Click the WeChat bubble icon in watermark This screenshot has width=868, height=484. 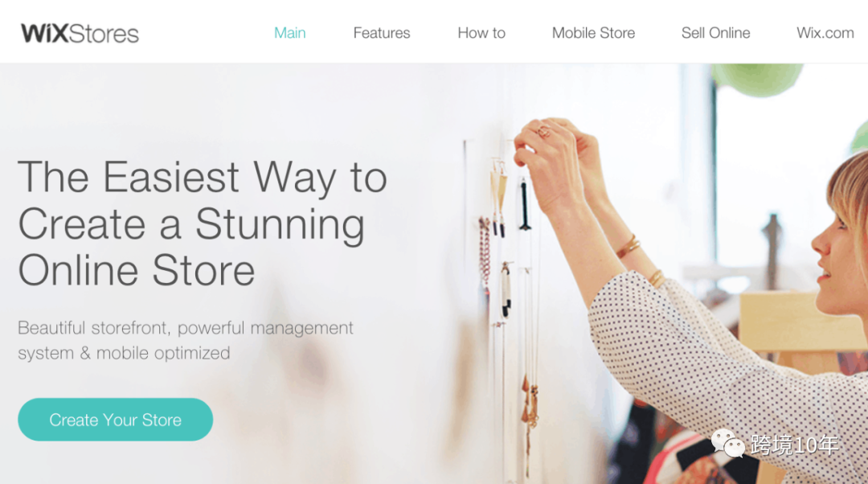click(x=727, y=444)
